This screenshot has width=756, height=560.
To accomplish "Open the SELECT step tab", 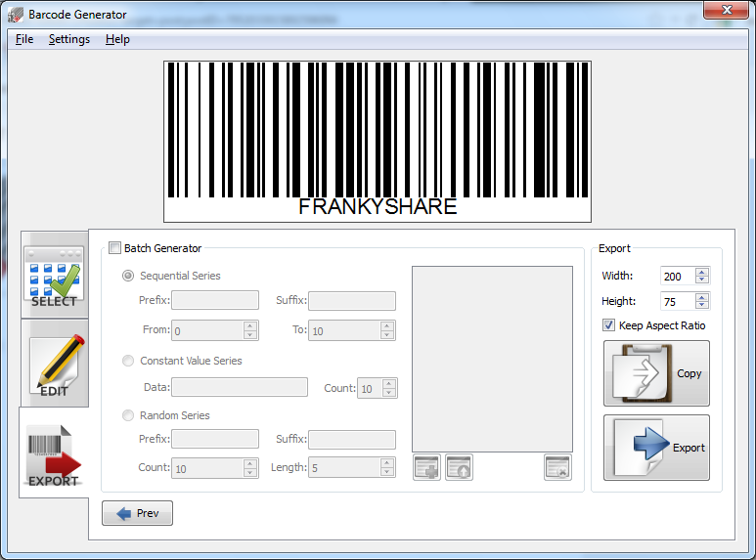I will tap(55, 275).
